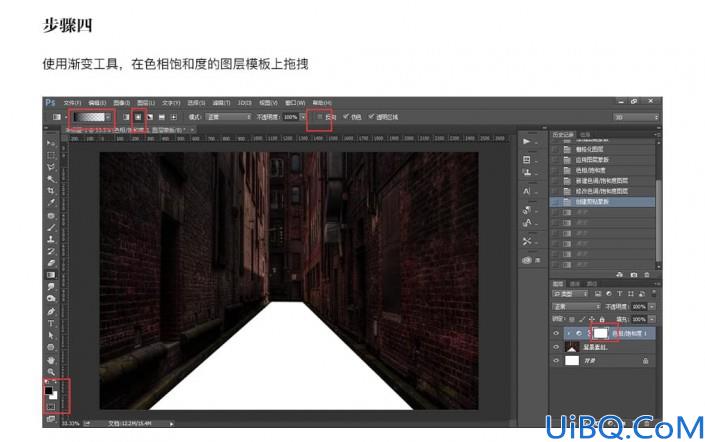Select the Magic Wand tool
The height and width of the screenshot is (442, 705).
click(x=51, y=179)
